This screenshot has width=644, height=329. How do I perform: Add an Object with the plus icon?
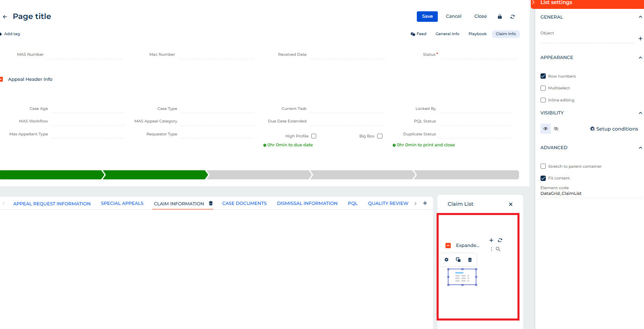[640, 38]
